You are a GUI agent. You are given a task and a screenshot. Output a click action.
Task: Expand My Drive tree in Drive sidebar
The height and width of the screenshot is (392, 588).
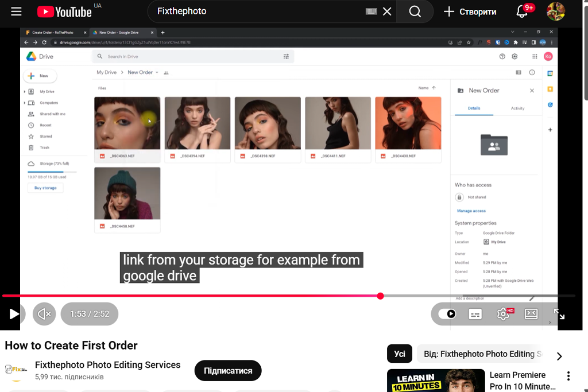pos(25,91)
